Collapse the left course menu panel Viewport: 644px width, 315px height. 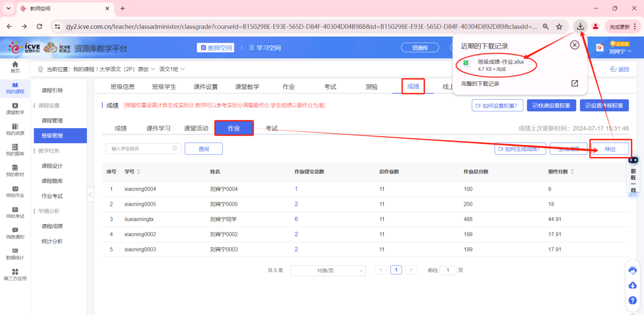[x=90, y=195]
